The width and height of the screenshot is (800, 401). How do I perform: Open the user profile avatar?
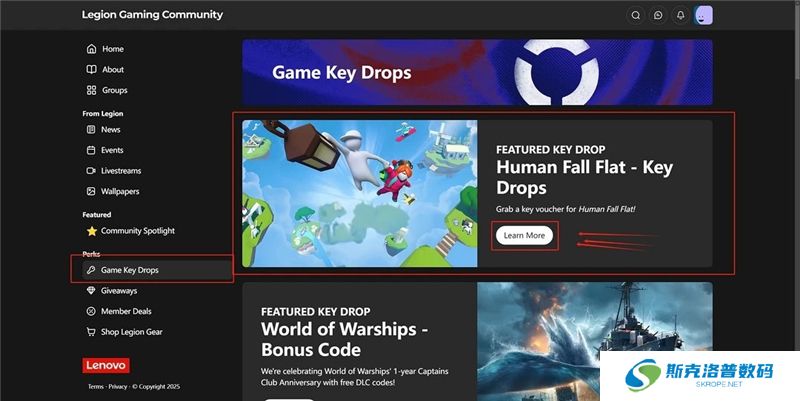click(703, 15)
